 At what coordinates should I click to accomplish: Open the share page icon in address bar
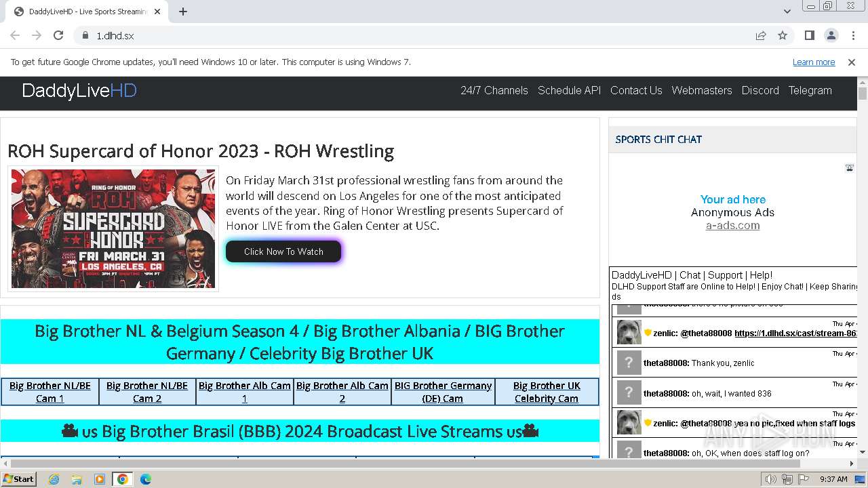pos(761,35)
